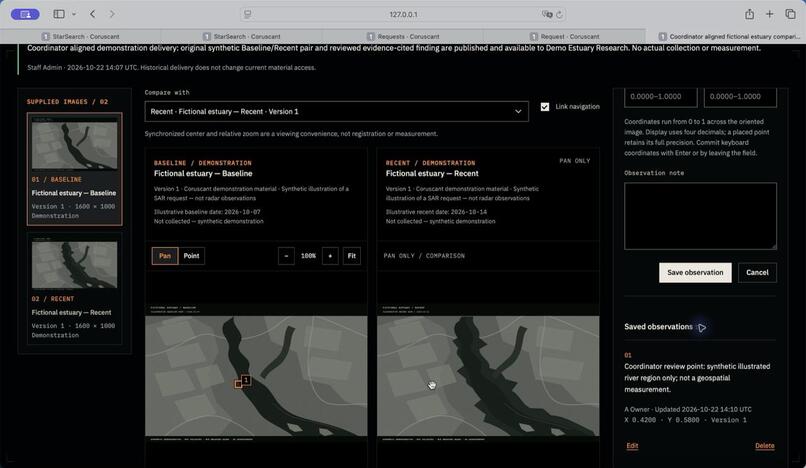The width and height of the screenshot is (806, 468).
Task: Click the SUPPLIED IMAGES / 02 header
Action: 67,102
